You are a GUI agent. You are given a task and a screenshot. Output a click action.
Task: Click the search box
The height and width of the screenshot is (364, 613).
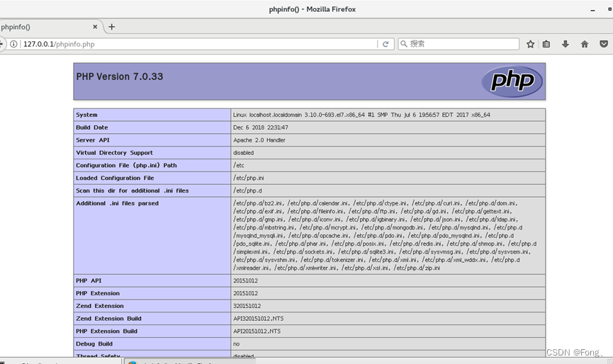point(459,44)
